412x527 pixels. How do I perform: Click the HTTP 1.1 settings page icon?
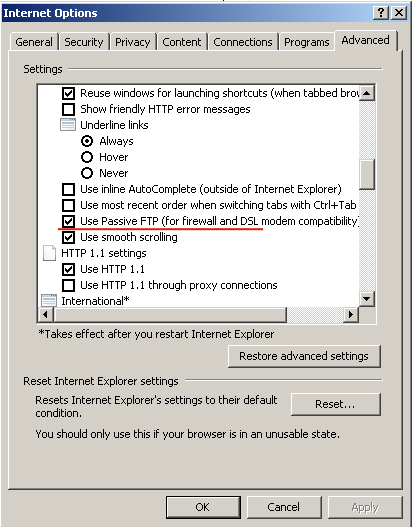click(49, 253)
